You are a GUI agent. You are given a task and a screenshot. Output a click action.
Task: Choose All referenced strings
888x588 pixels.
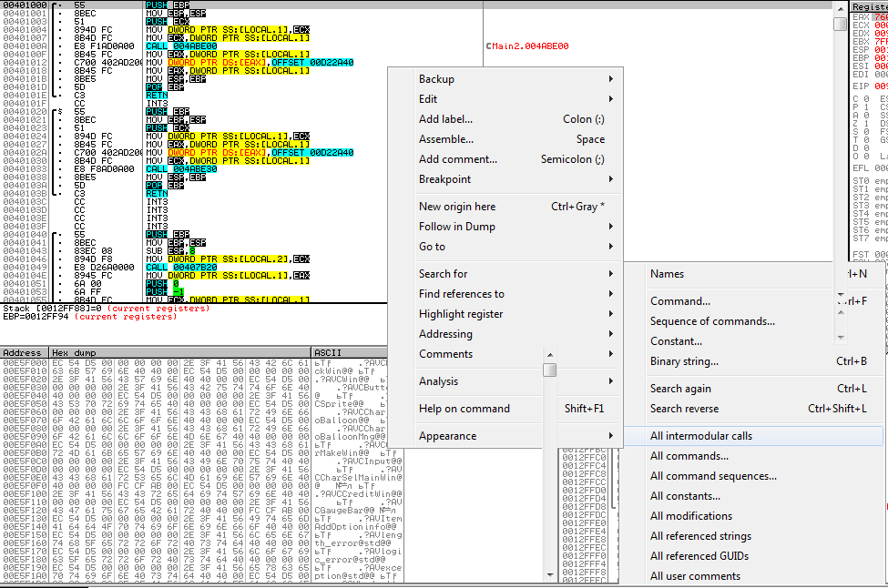coord(701,536)
